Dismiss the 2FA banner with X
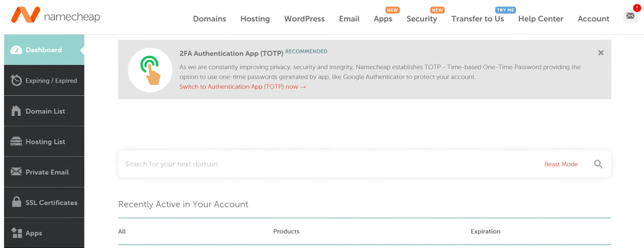 tap(601, 52)
